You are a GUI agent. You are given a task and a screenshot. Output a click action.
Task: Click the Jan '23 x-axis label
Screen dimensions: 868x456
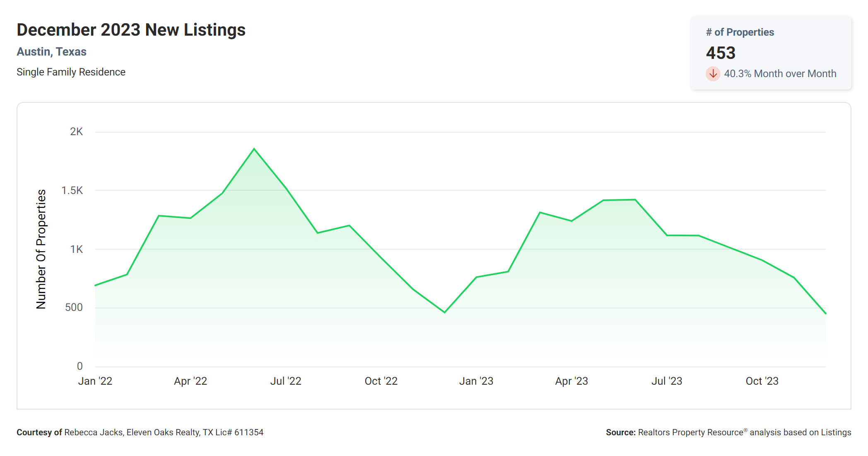[476, 381]
